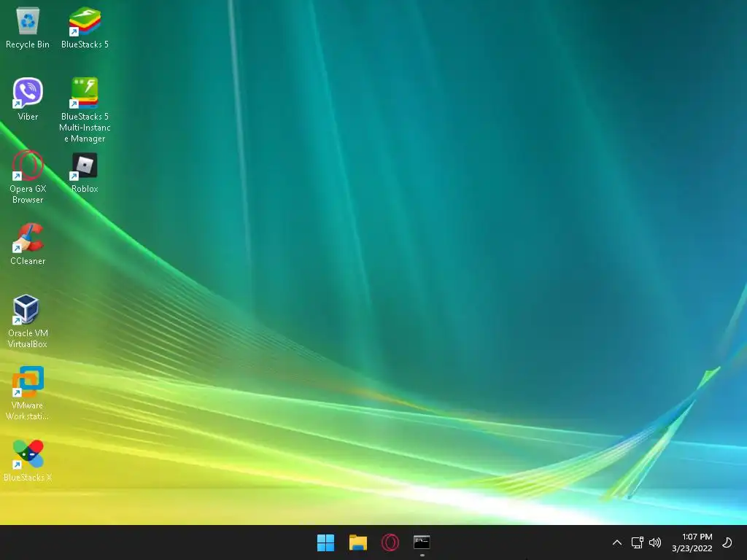The height and width of the screenshot is (560, 747).
Task: Open the network status tray icon
Action: pyautogui.click(x=637, y=542)
